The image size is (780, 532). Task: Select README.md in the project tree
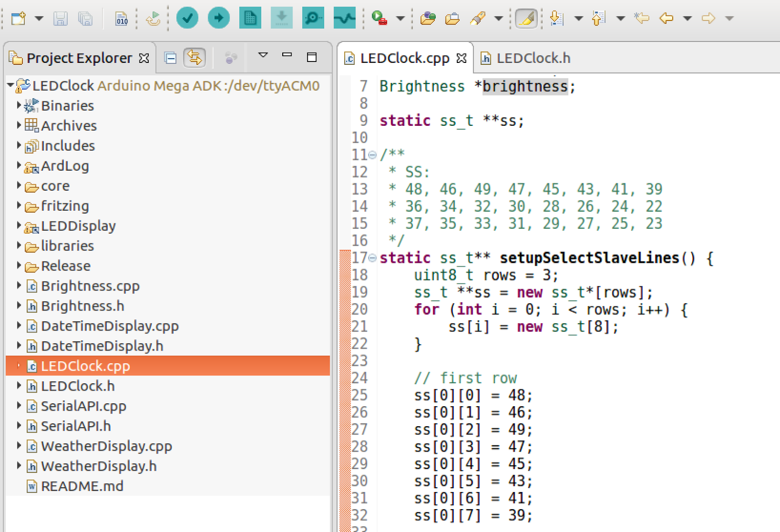pos(82,486)
